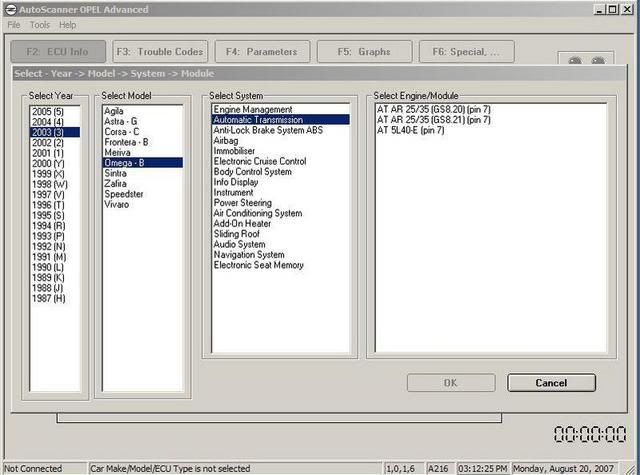
Task: Select module AT AR 25/35 (GS8.20)
Action: [491, 109]
